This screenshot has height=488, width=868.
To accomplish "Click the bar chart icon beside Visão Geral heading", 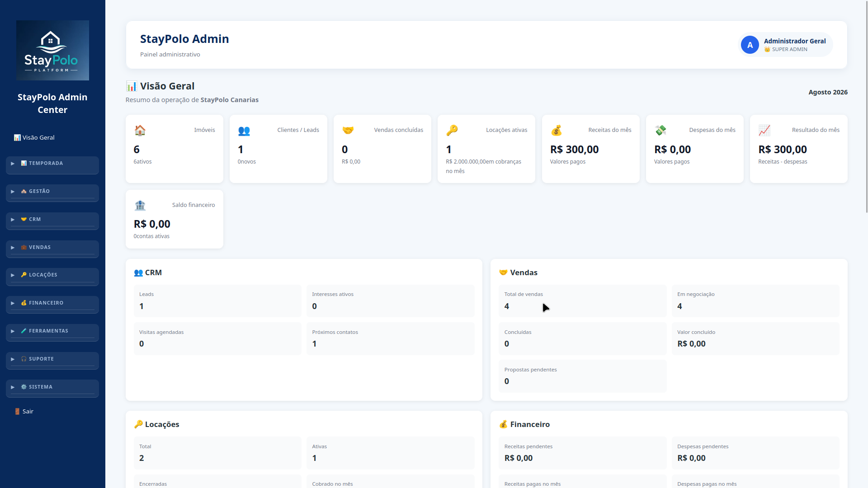I will (132, 86).
